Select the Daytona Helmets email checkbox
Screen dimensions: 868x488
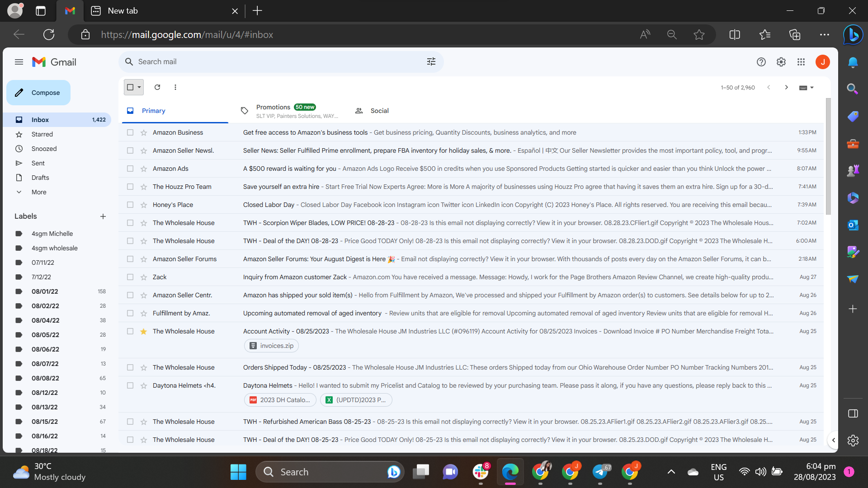pos(130,385)
